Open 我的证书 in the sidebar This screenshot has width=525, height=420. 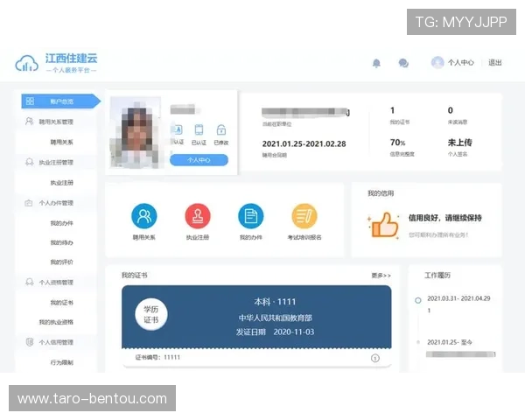pos(61,303)
